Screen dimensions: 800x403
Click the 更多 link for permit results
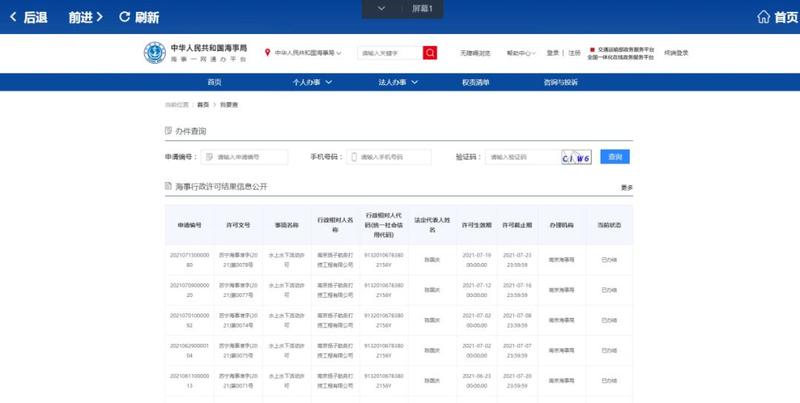coord(626,187)
